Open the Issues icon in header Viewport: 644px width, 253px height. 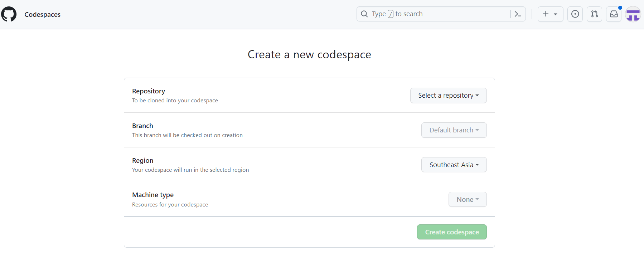click(x=575, y=14)
